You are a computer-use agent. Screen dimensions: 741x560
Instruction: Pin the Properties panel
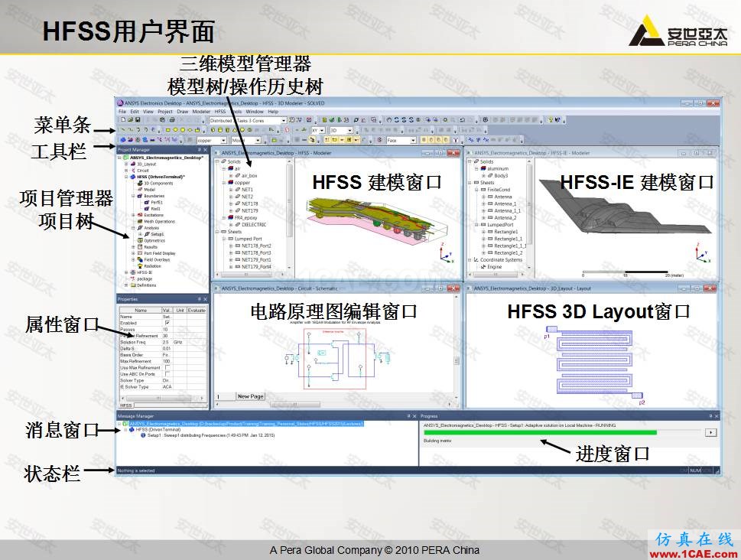200,299
